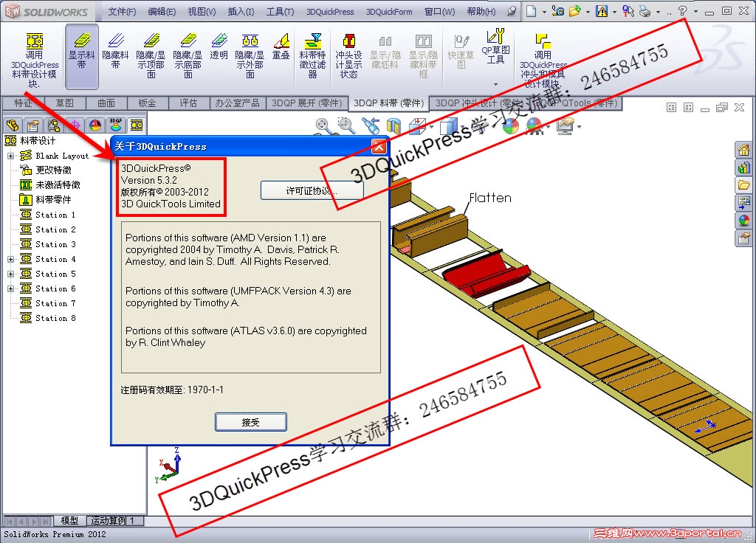Switch to the 曲面 tab
This screenshot has width=756, height=543.
[106, 103]
